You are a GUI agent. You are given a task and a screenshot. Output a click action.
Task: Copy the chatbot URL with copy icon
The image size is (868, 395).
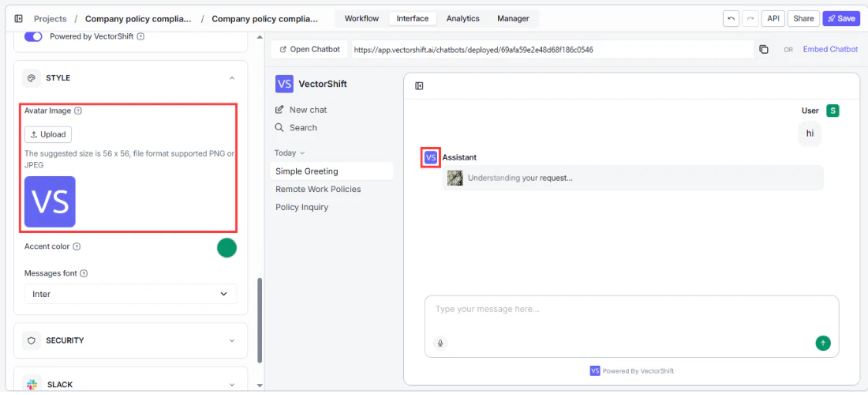(764, 49)
